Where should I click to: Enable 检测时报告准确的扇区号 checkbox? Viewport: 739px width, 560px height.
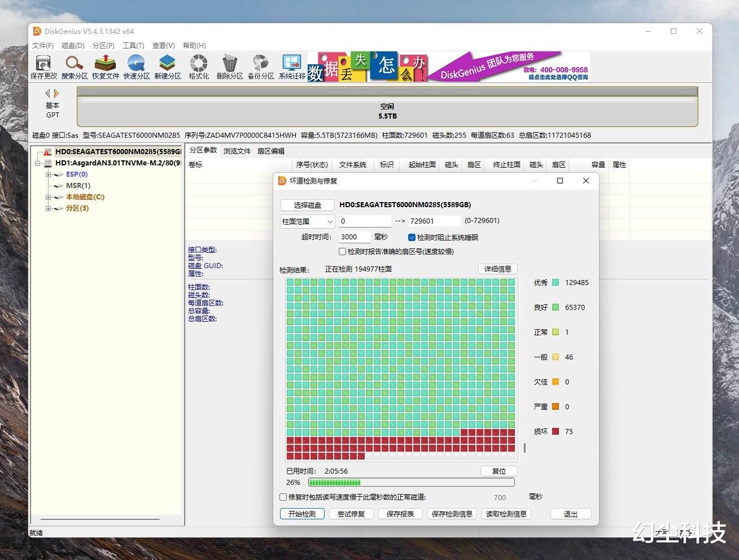click(x=343, y=252)
